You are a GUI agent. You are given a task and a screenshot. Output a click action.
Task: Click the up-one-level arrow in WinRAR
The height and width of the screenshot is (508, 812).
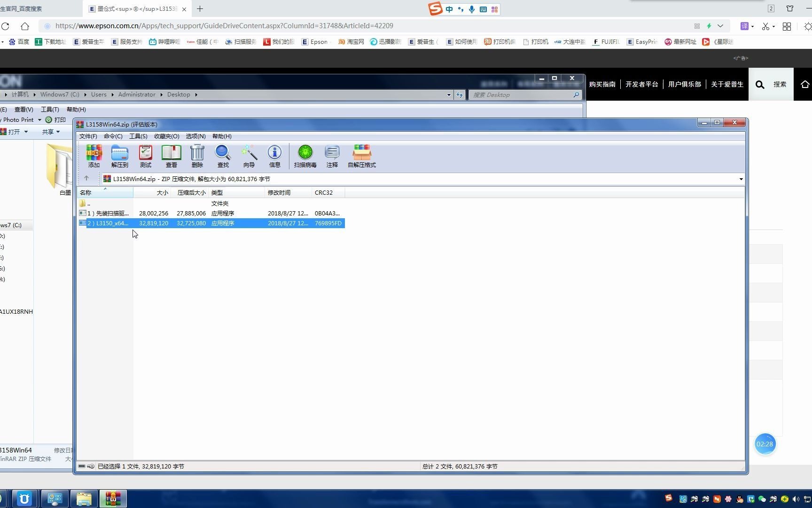tap(86, 178)
